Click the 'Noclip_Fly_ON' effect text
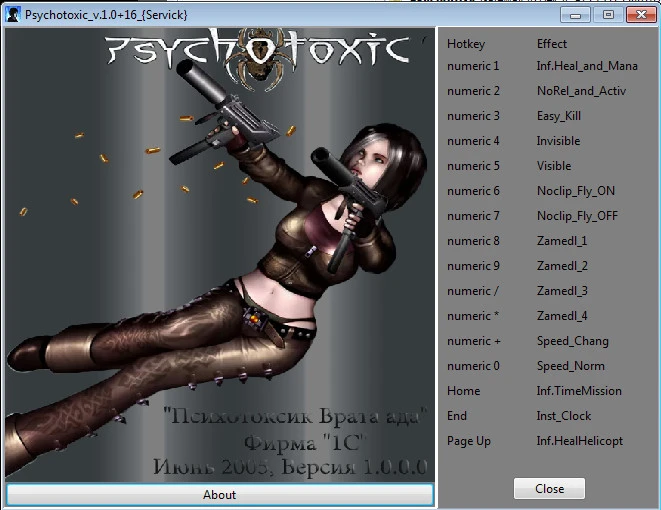The height and width of the screenshot is (510, 661). pos(576,191)
